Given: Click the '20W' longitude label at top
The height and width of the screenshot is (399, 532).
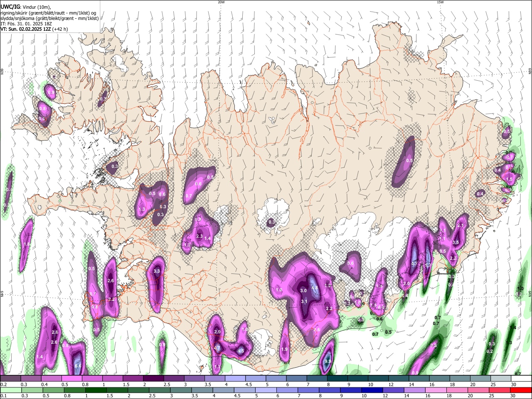Looking at the screenshot, I should point(221,2).
